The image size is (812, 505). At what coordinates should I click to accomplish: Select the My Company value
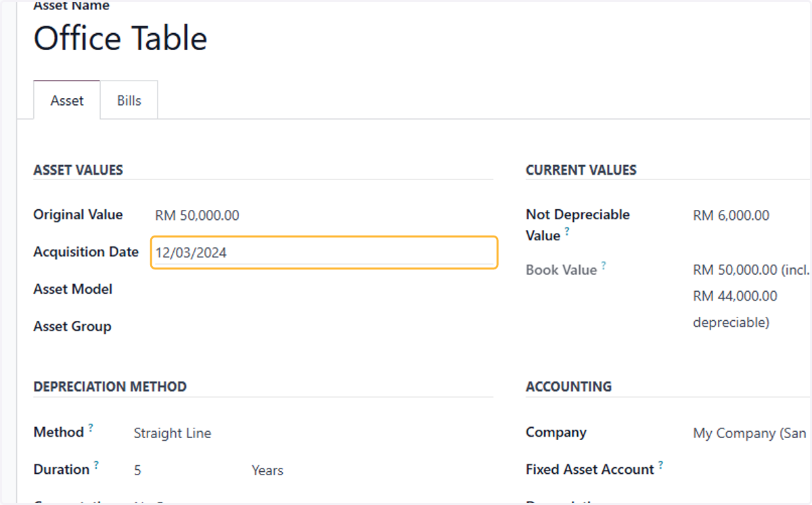click(750, 433)
